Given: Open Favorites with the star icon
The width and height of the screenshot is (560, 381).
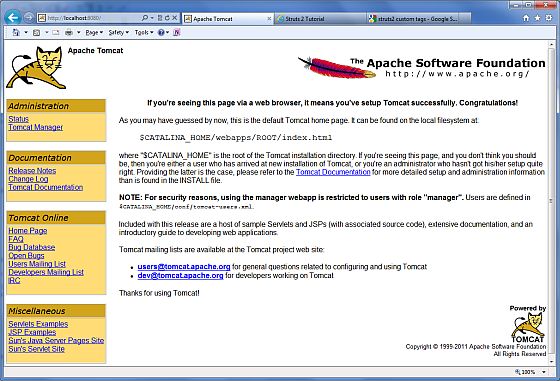Looking at the screenshot, I should (537, 18).
